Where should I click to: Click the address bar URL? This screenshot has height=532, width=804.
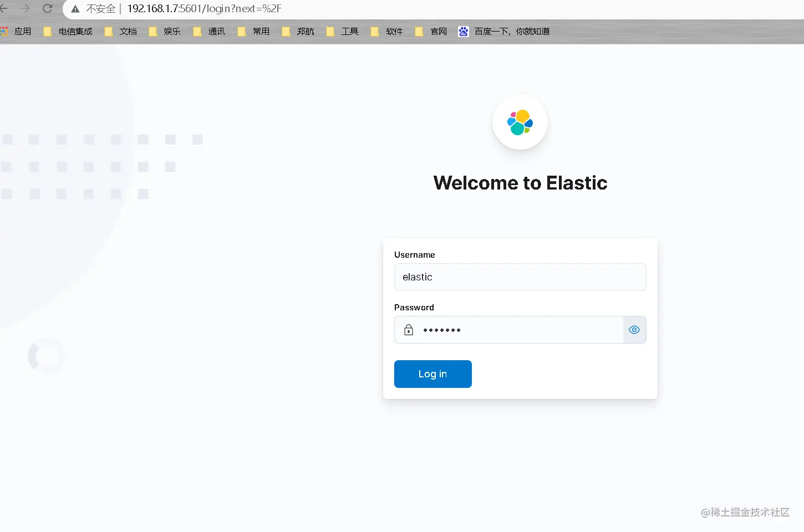(x=204, y=9)
